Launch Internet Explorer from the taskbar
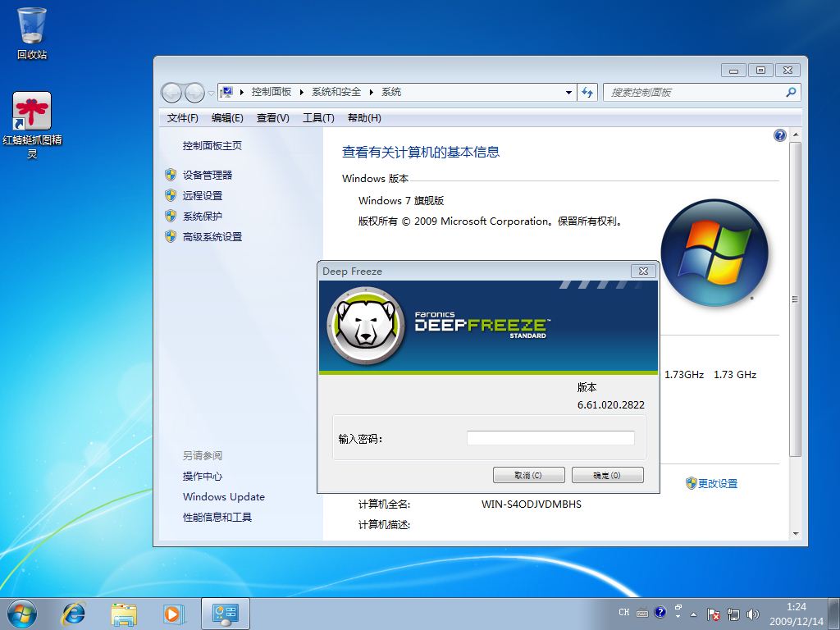The height and width of the screenshot is (630, 840). 73,614
